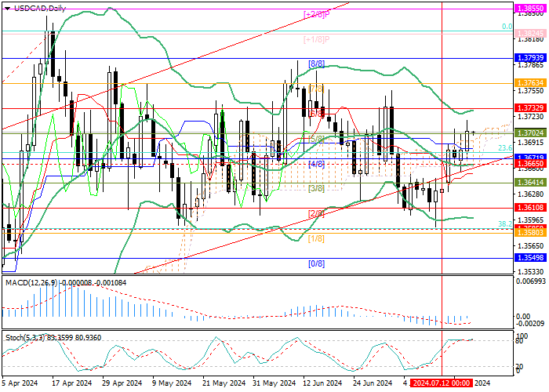The width and height of the screenshot is (549, 392).
Task: Select the [4/8] Murrey level label
Action: [316, 164]
